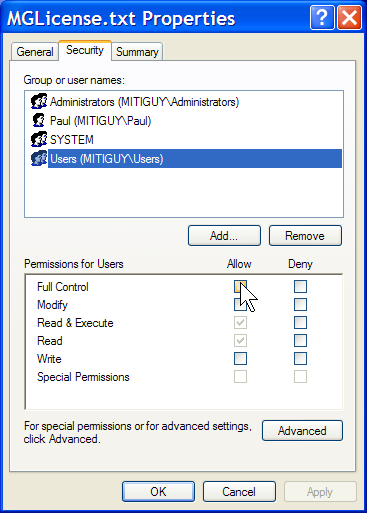Check Deny for Full Control
This screenshot has height=513, width=367.
[300, 287]
